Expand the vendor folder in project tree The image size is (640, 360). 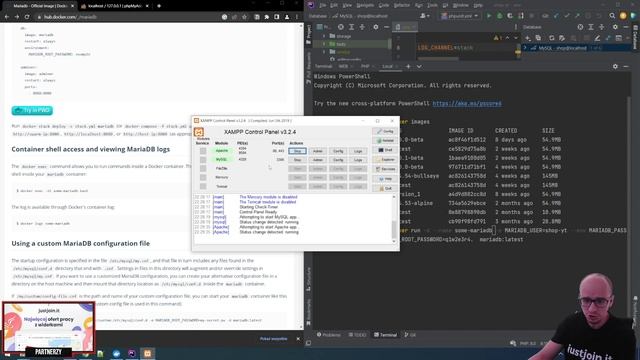(x=324, y=52)
